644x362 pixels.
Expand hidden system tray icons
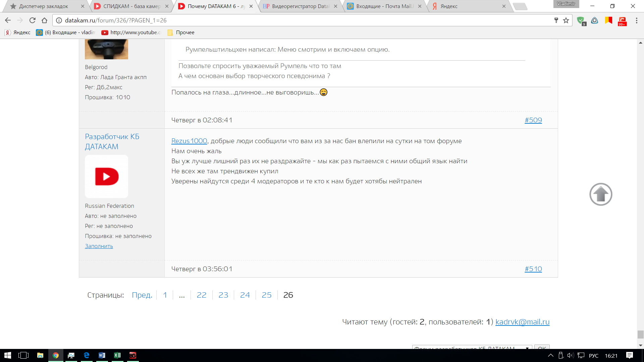point(550,355)
